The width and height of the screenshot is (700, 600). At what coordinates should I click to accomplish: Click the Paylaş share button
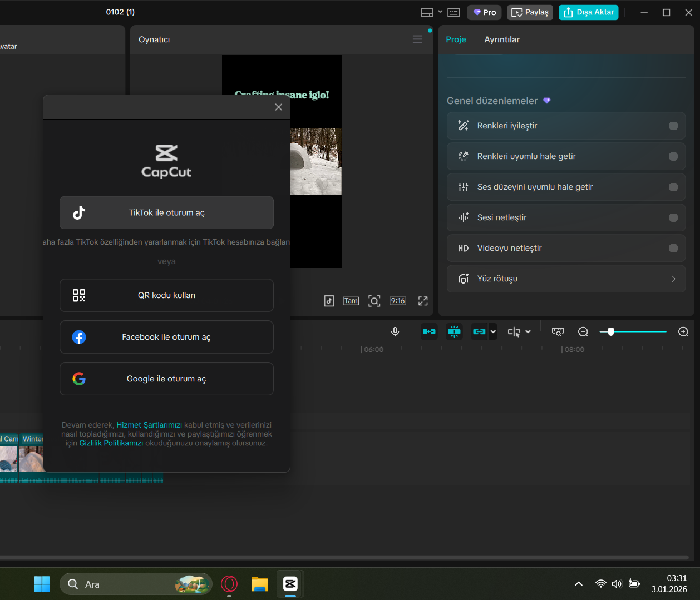[530, 12]
